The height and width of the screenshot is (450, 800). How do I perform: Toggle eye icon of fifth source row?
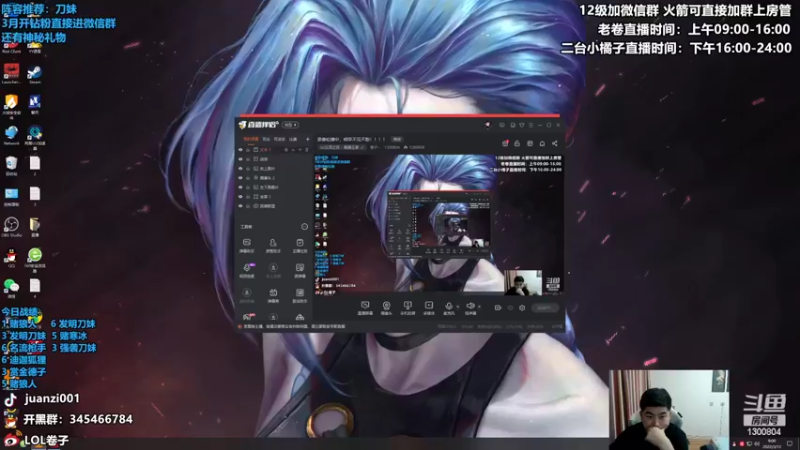240,187
